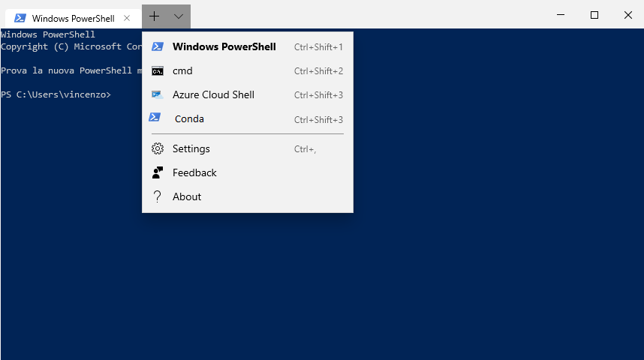Start Azure Cloud Shell from the menu
The width and height of the screenshot is (644, 360).
coord(247,94)
